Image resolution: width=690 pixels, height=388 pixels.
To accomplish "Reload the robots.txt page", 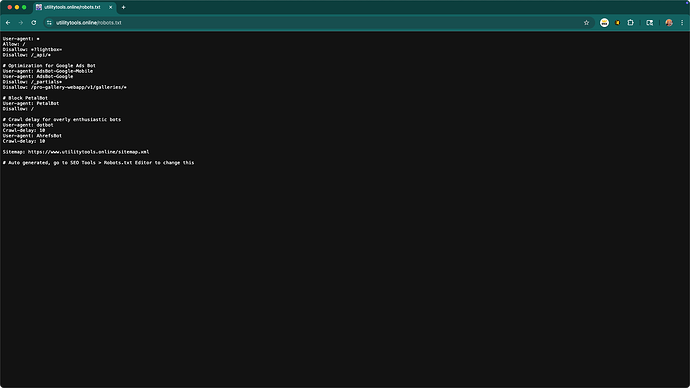I will tap(34, 22).
